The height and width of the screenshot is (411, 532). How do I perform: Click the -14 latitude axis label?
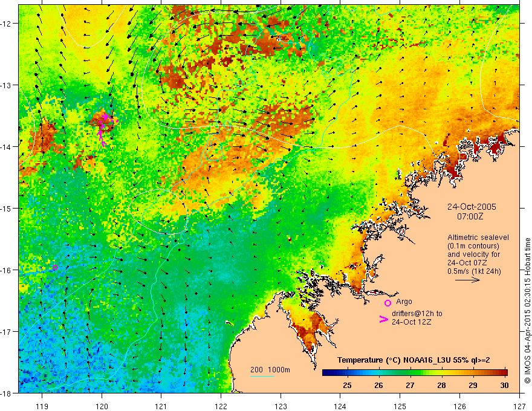click(6, 147)
